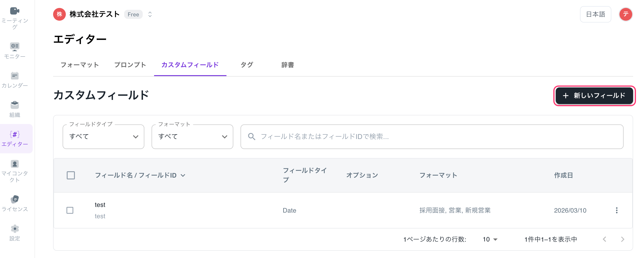Open the エディター {#} icon
This screenshot has width=644, height=258.
(15, 134)
